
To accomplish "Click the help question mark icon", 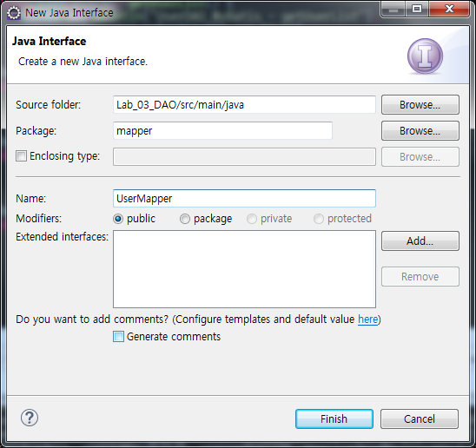I will [30, 418].
